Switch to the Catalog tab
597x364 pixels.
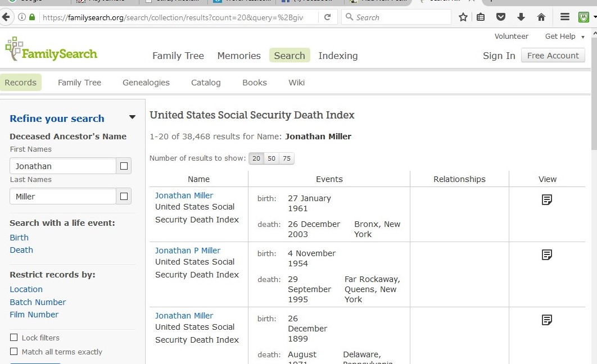[x=206, y=83]
